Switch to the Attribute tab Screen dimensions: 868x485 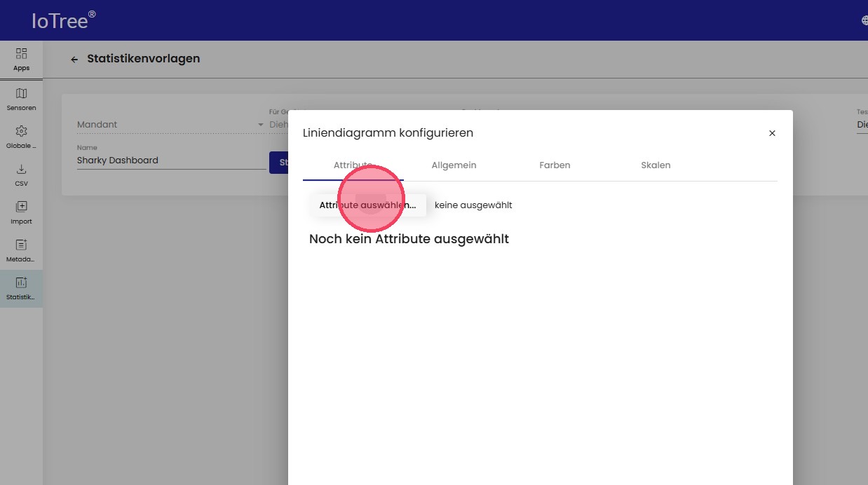tap(353, 165)
